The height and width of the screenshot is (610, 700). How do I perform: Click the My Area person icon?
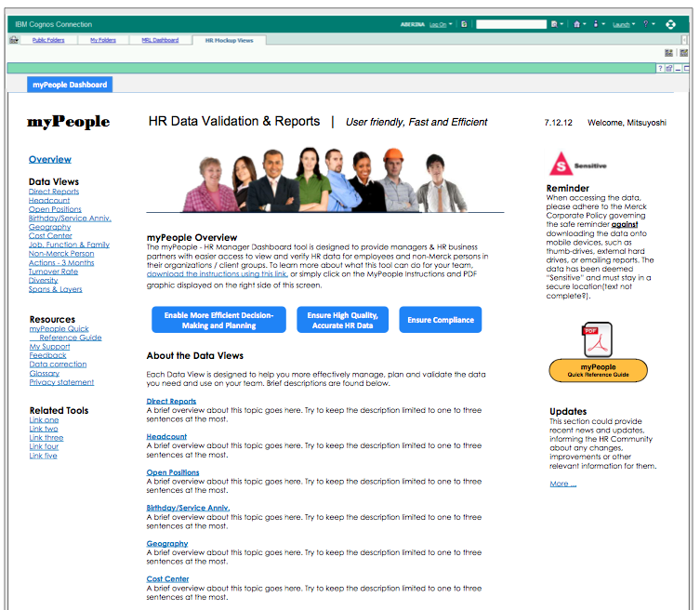click(596, 24)
